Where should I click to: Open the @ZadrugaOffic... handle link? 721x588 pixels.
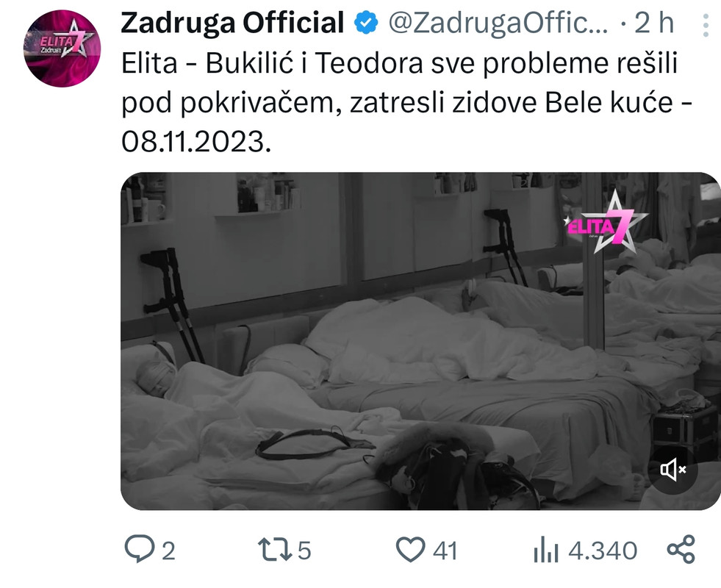tap(498, 23)
